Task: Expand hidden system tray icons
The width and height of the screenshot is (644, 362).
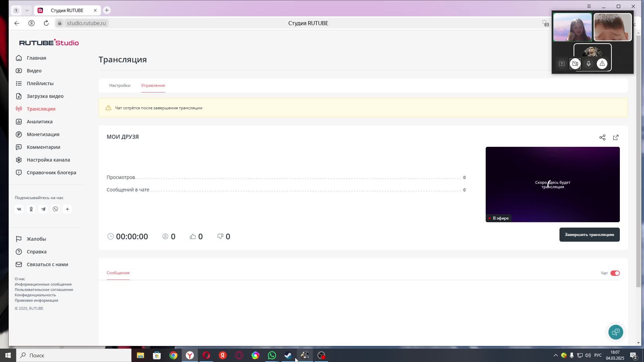Action: [555, 355]
